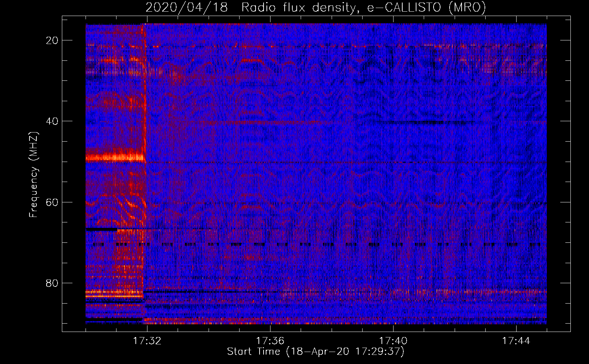The height and width of the screenshot is (364, 589).
Task: Select the 80 MHz frequency tick label
Action: click(52, 283)
